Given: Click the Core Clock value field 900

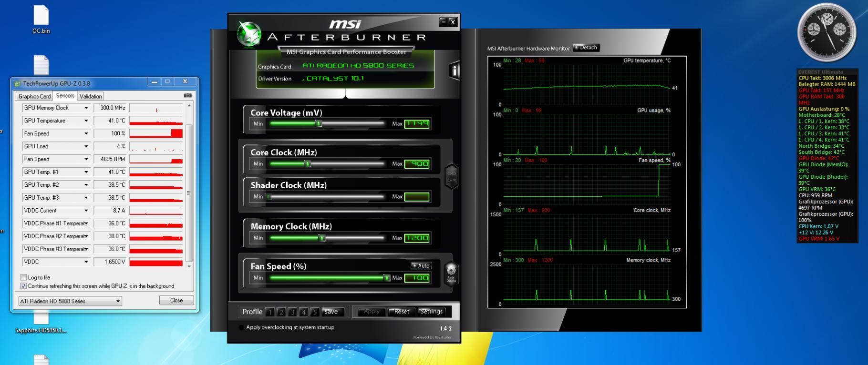Looking at the screenshot, I should (417, 164).
